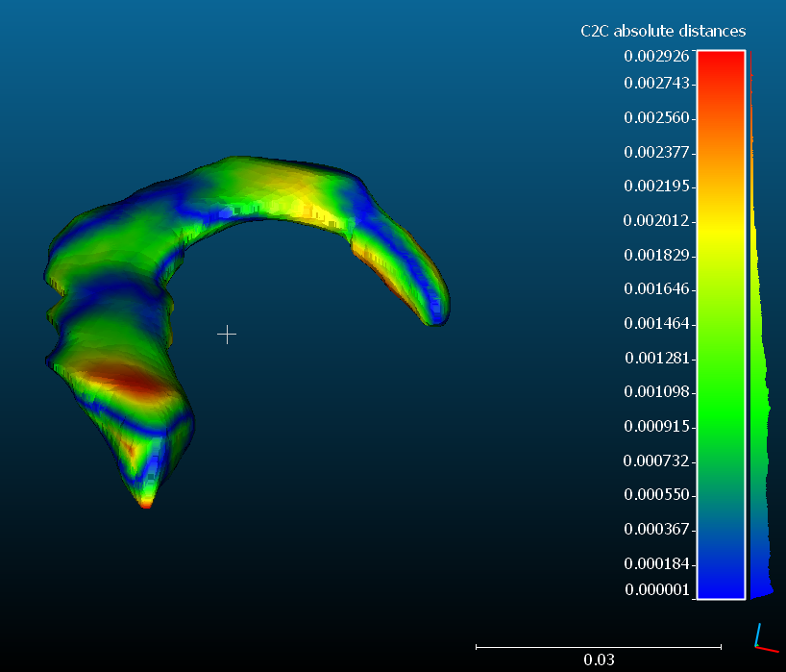Click the pointed bottom tip of the mesh
The width and height of the screenshot is (786, 672).
(146, 501)
